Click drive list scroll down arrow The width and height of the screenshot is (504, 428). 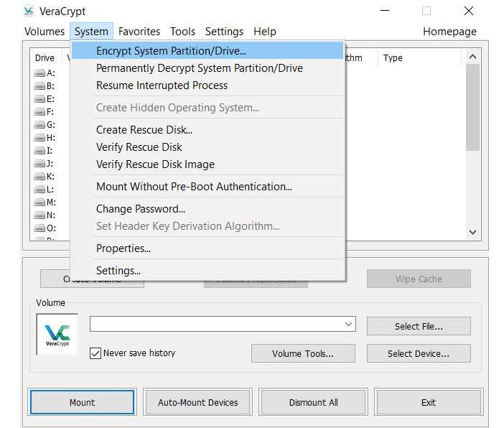click(x=473, y=232)
